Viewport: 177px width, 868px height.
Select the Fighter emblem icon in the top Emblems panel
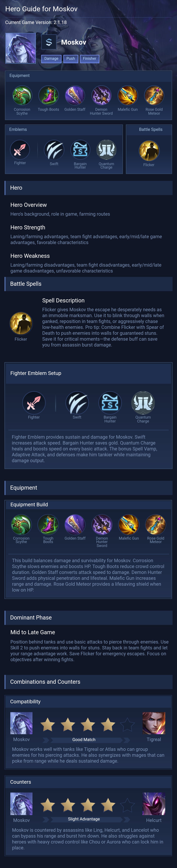20,150
